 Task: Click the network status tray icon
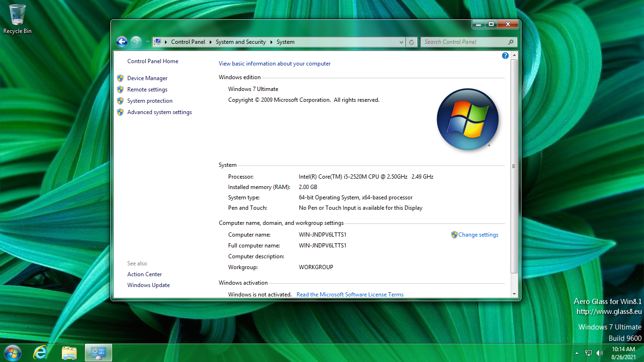click(x=588, y=353)
